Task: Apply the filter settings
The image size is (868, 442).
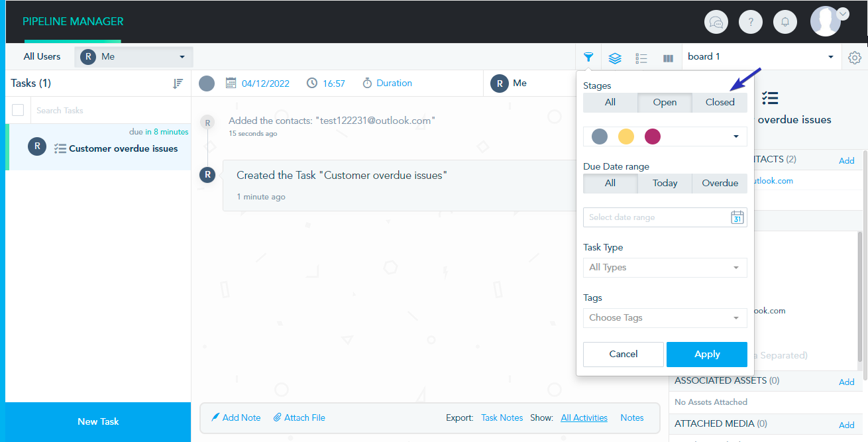Action: (707, 355)
